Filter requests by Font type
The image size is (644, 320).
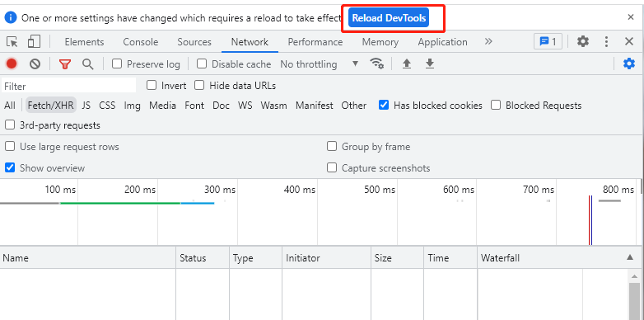tap(194, 106)
